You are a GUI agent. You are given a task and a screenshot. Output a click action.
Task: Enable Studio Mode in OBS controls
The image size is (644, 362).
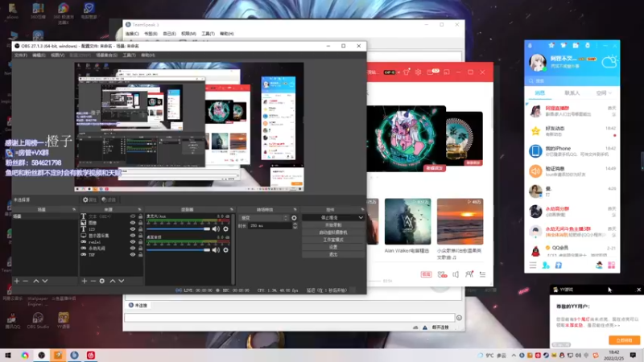333,240
